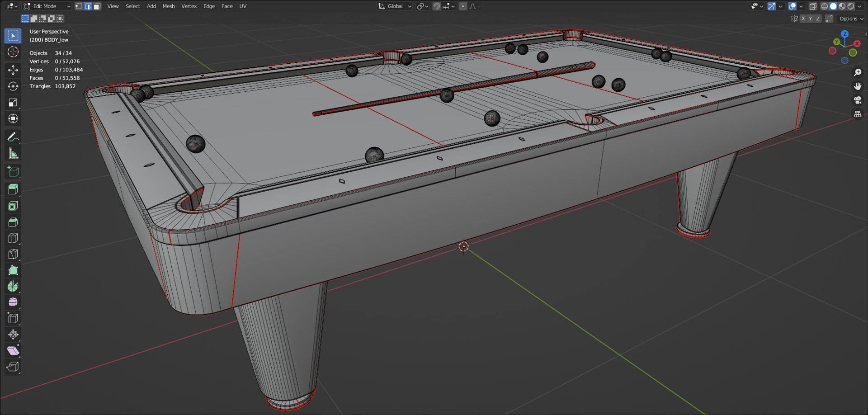
Task: Select the Add Cube tool
Action: coord(13,171)
